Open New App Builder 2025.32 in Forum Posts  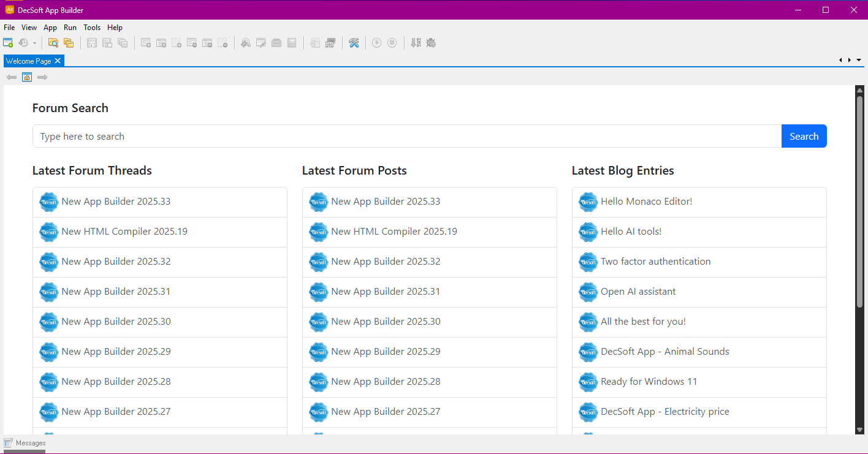pyautogui.click(x=429, y=262)
